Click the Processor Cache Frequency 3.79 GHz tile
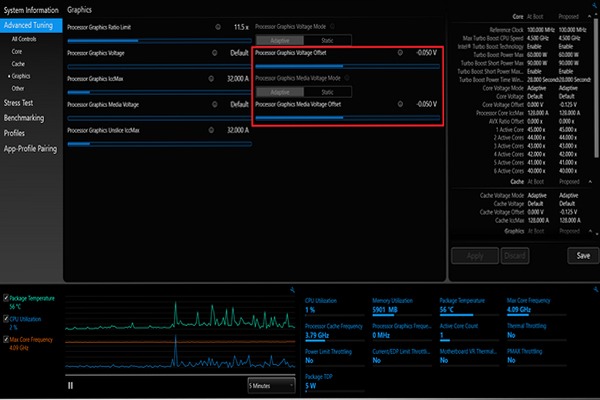The image size is (600, 400). pos(334,331)
